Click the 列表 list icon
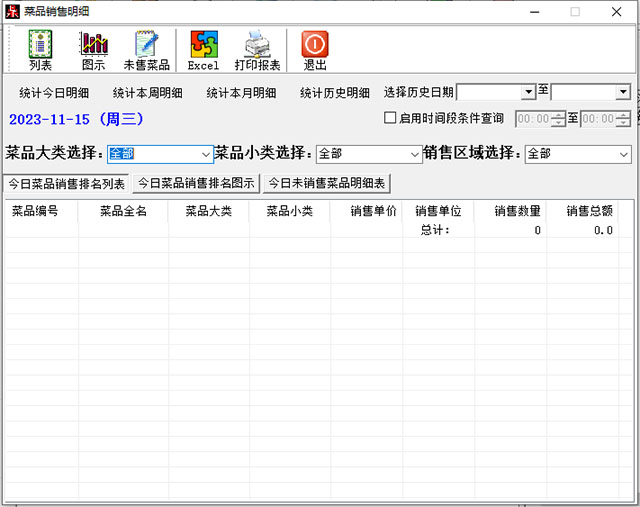 (x=40, y=50)
